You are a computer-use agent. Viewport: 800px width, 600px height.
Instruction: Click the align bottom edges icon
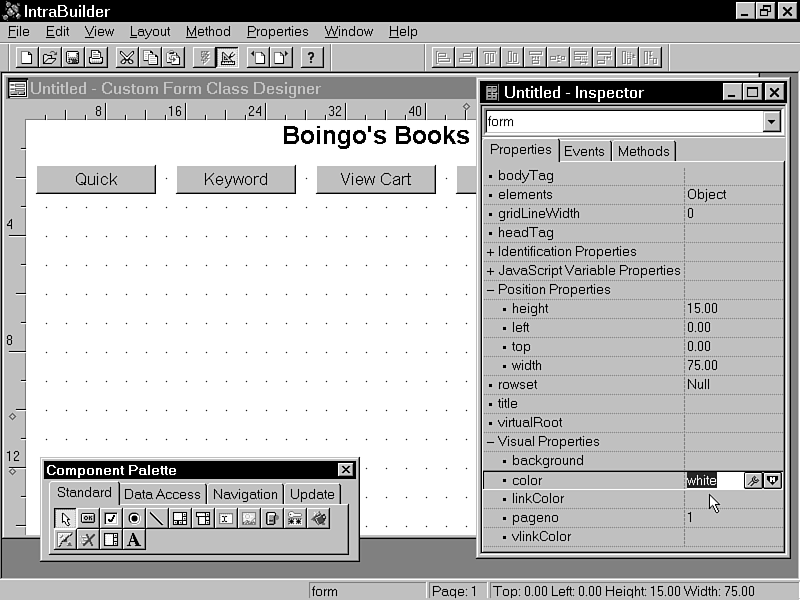(x=512, y=57)
